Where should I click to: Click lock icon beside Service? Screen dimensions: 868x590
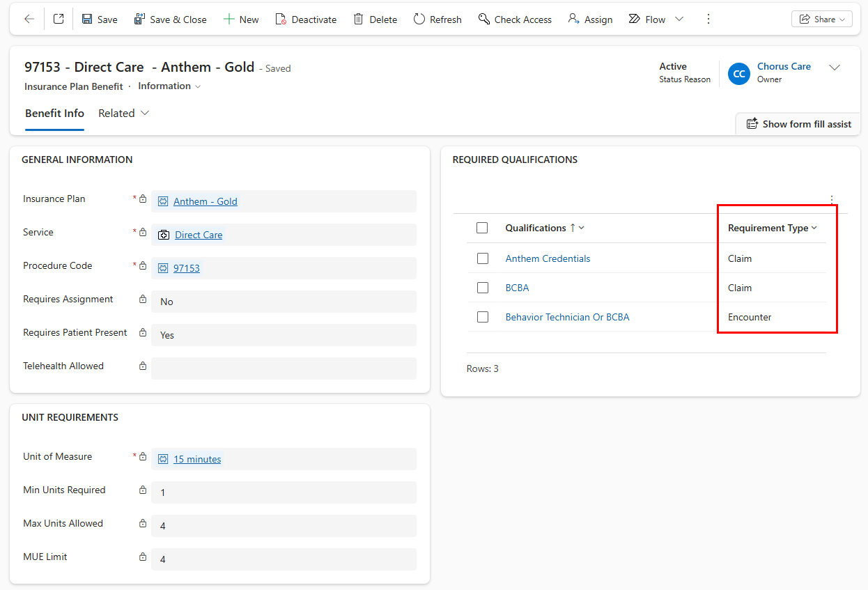click(x=143, y=232)
